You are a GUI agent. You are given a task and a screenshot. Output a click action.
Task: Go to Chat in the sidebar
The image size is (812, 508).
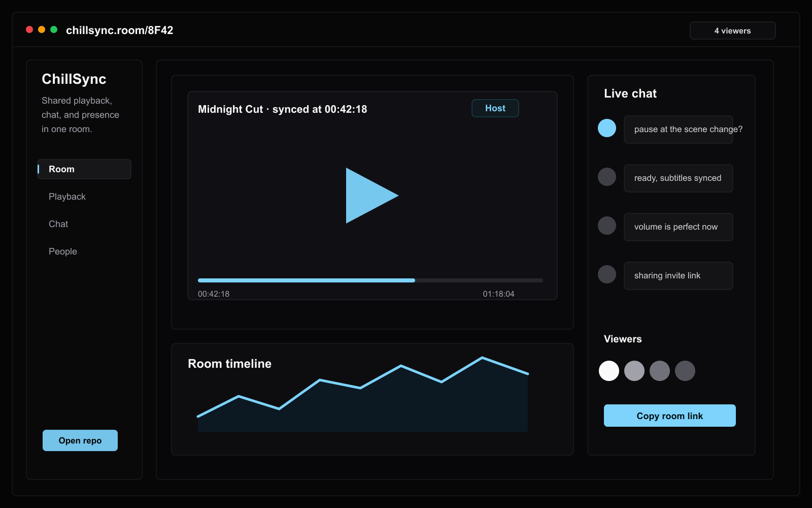coord(58,224)
